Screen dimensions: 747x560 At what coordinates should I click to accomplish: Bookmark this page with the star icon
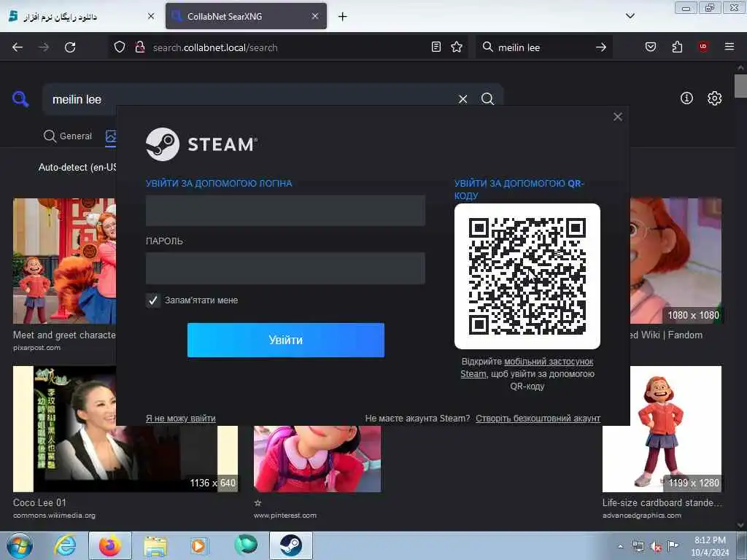[x=457, y=47]
